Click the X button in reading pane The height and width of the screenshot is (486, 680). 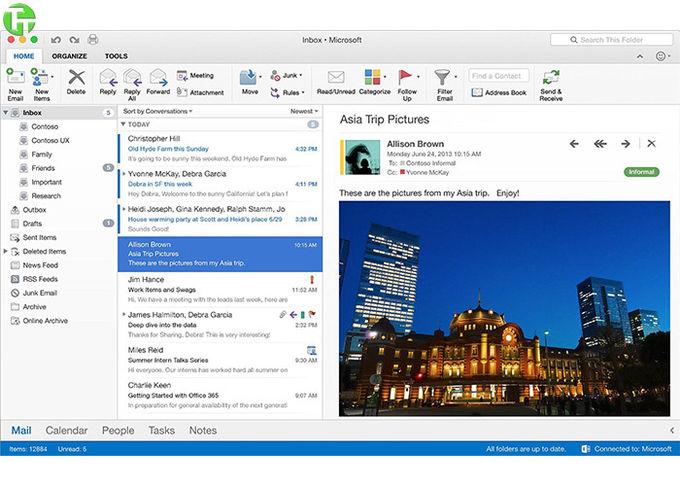click(651, 144)
